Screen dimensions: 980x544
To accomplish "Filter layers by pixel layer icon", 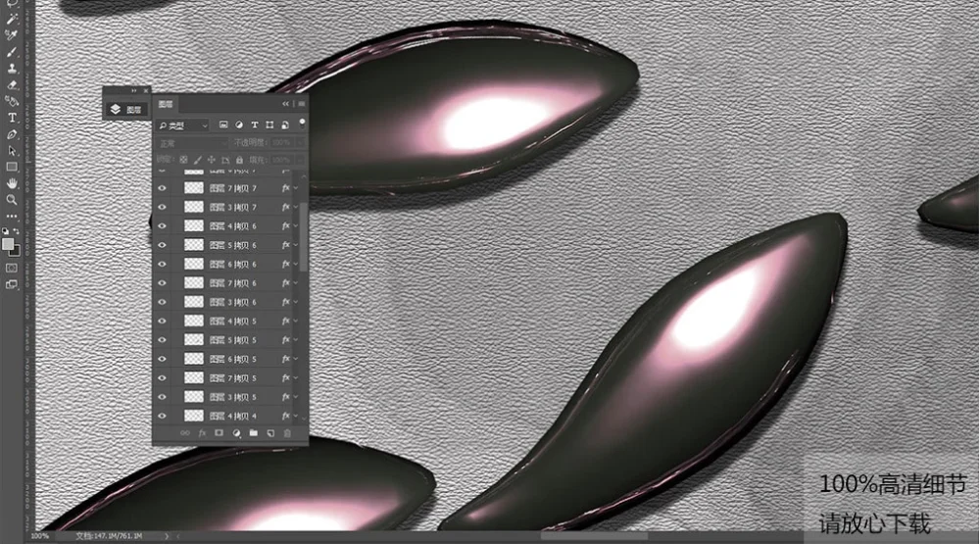I will coord(223,125).
